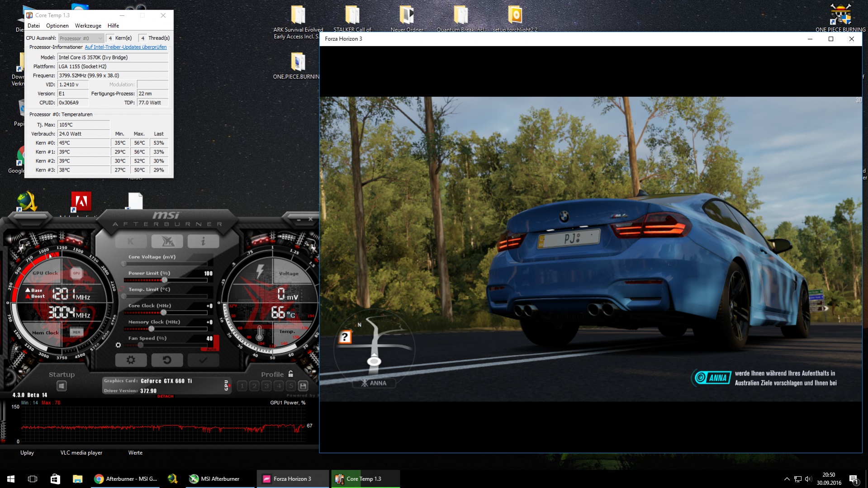
Task: Open Task View on the taskbar
Action: point(33,479)
